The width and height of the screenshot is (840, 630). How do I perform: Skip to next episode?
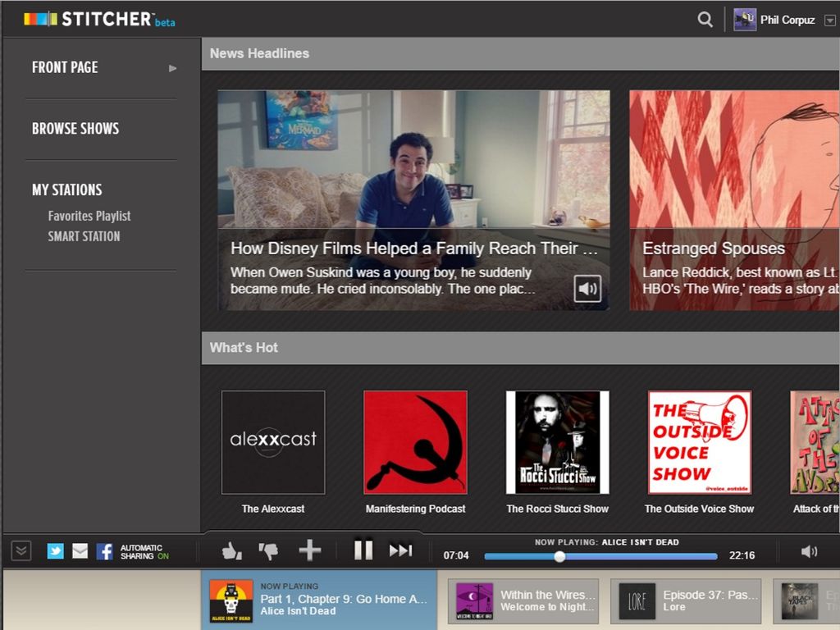400,550
